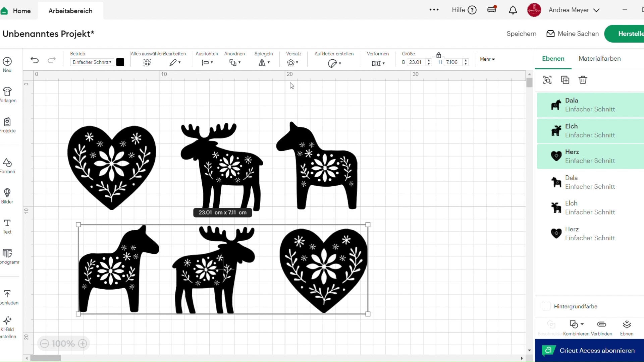
Task: Click the black color swatch near Betrieb
Action: (x=120, y=62)
